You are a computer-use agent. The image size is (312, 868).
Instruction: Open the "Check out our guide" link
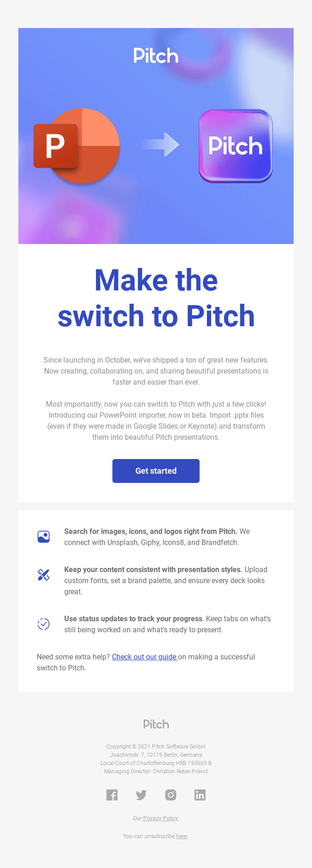coord(145,657)
